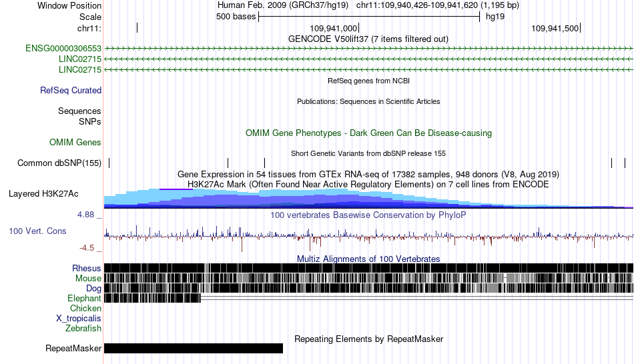Open the Multiz Alignments of 100 Vertebrates title

368,259
